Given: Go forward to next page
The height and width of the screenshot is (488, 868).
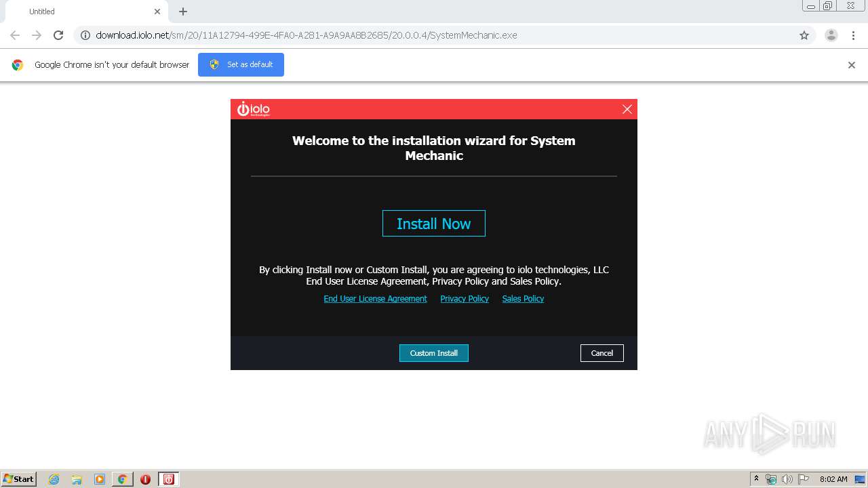Looking at the screenshot, I should [x=37, y=35].
